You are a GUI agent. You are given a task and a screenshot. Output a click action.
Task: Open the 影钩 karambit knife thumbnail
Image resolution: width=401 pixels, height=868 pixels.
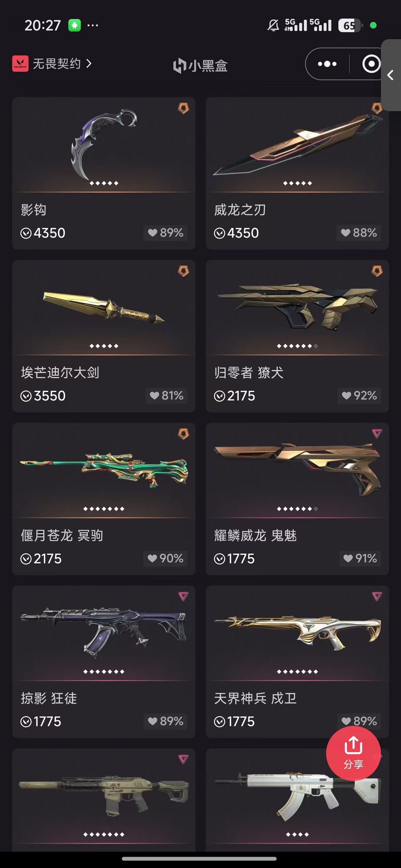tap(104, 145)
